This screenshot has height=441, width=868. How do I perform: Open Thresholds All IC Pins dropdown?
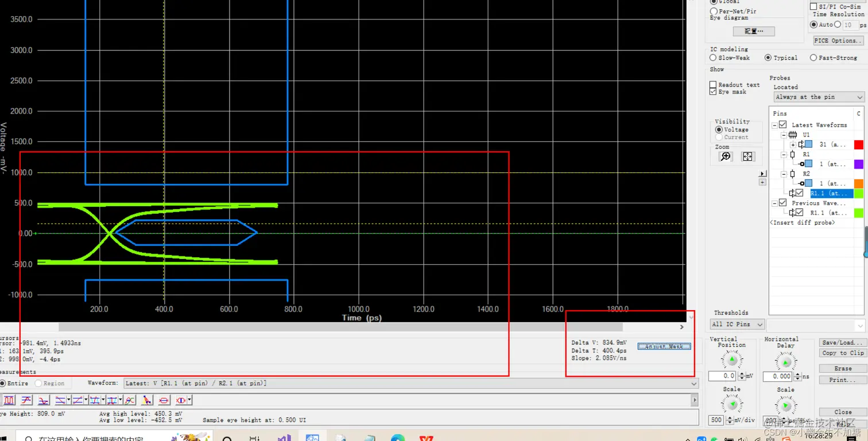click(738, 324)
